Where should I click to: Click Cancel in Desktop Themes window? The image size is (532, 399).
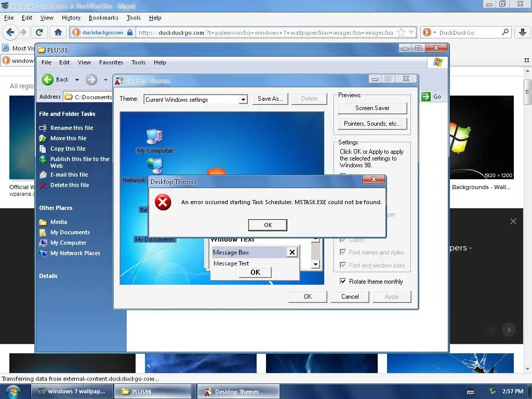(x=350, y=297)
